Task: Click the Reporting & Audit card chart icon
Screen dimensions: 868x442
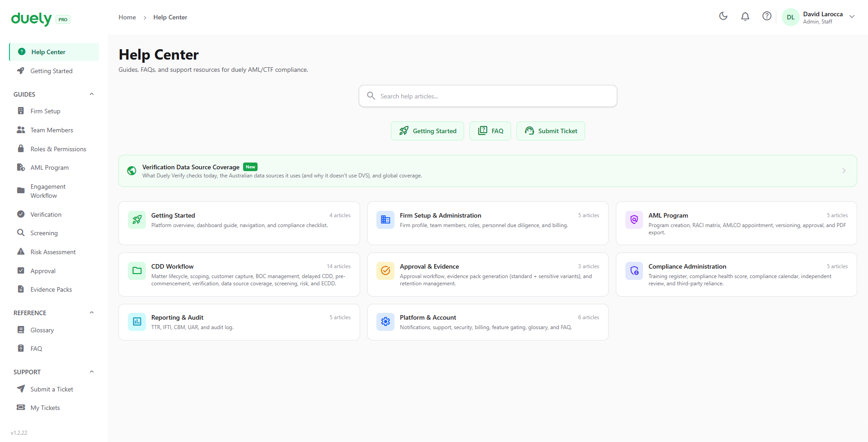Action: coord(137,322)
